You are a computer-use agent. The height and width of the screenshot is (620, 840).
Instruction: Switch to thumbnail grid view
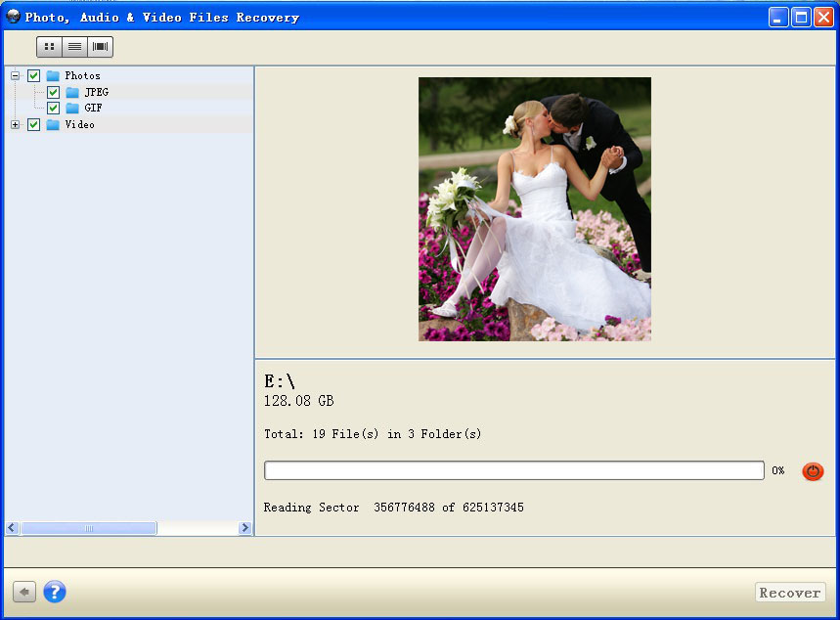tap(49, 47)
